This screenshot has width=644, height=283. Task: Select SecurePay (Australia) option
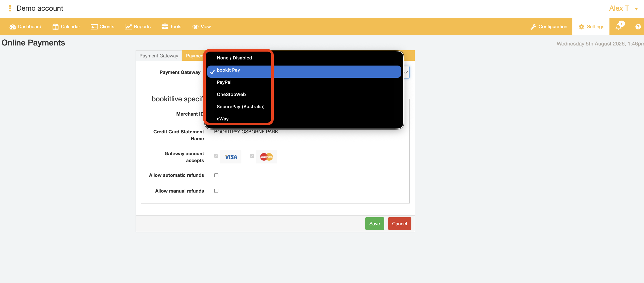click(304, 107)
